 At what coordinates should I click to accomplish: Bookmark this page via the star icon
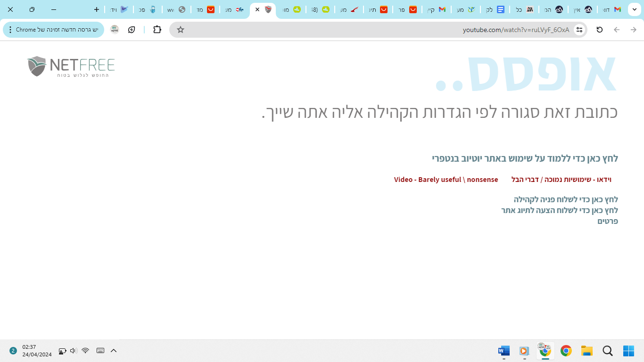pos(180,29)
